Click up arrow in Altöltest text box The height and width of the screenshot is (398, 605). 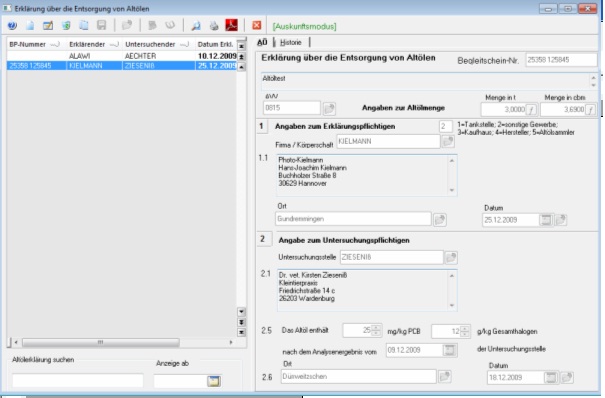593,78
